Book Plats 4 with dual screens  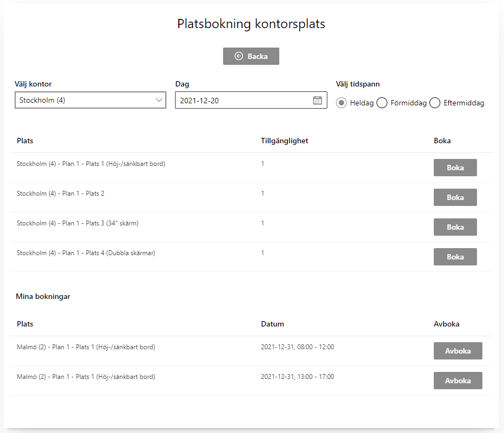[455, 257]
